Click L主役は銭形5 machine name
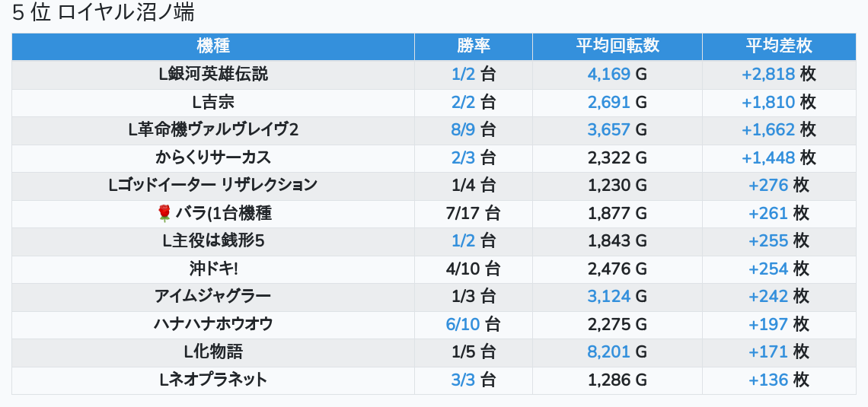This screenshot has width=868, height=407. (213, 241)
